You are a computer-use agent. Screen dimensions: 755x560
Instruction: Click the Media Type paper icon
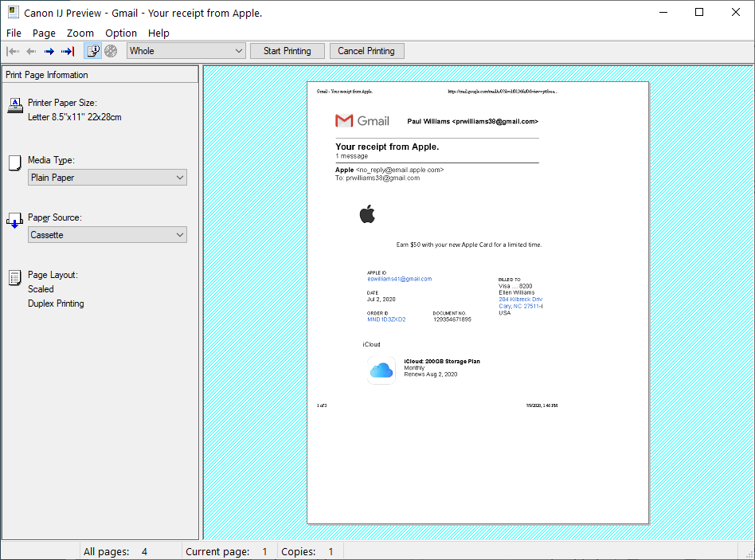point(15,163)
